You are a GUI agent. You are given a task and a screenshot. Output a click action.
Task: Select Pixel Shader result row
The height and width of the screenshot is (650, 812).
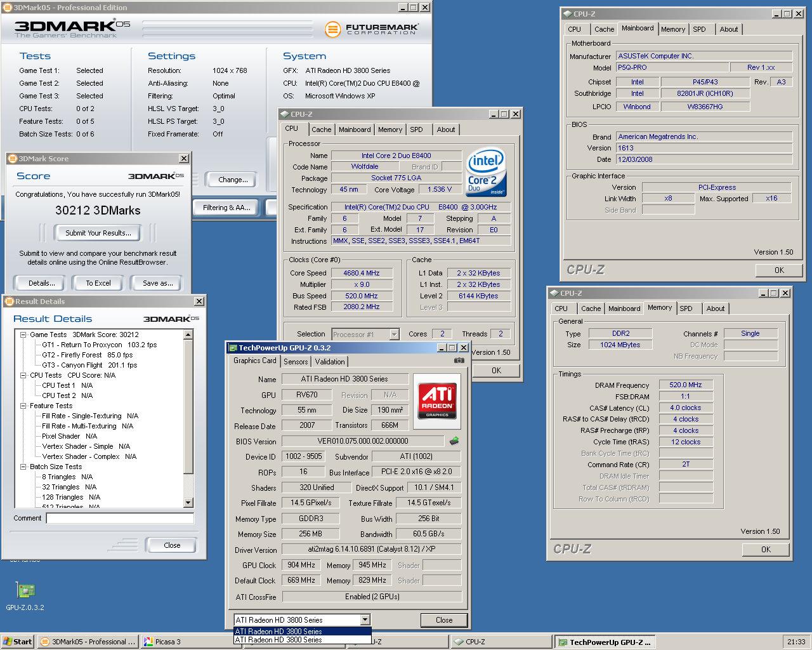tap(69, 436)
